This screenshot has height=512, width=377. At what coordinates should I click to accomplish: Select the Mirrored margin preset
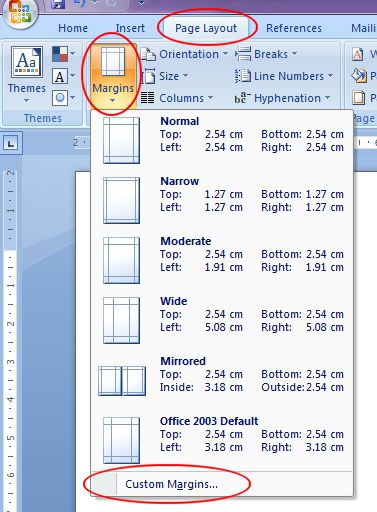coord(222,380)
